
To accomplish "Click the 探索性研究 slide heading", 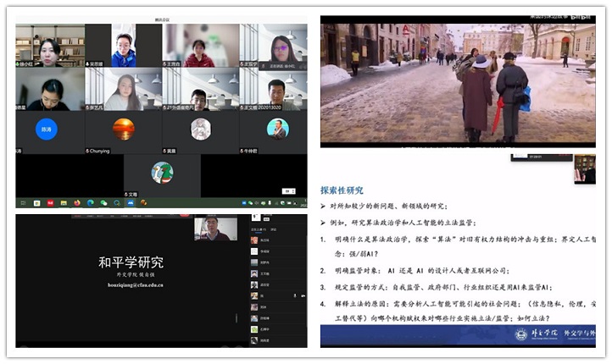I will 342,190.
